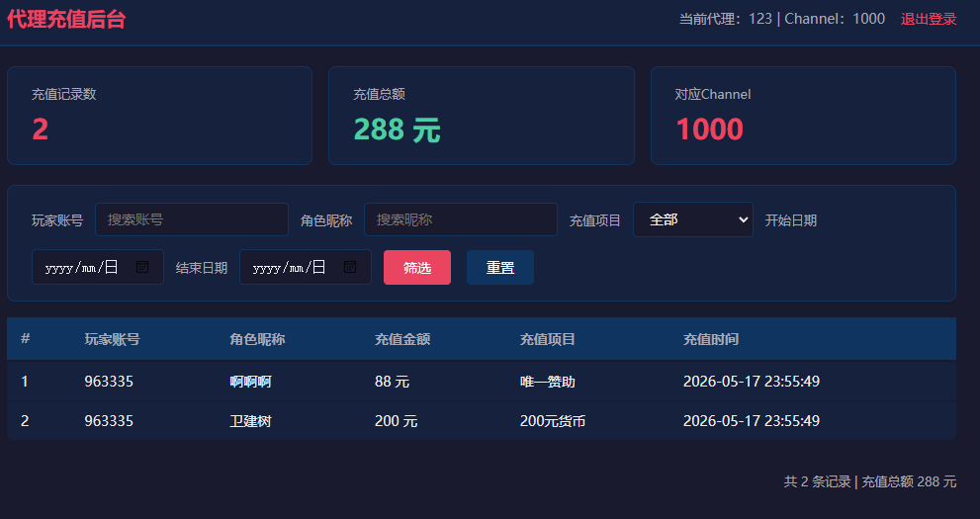The image size is (980, 519).
Task: Select account 963335 in row 1
Action: 109,381
